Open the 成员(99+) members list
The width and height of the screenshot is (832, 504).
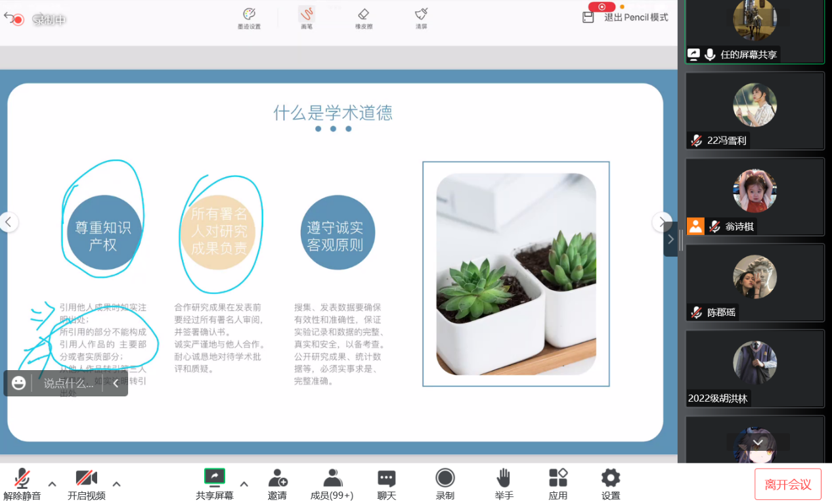tap(332, 484)
